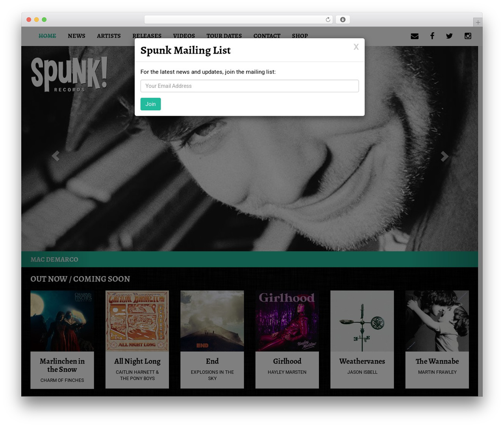504x427 pixels.
Task: Reload the page in browser bar
Action: click(x=328, y=20)
